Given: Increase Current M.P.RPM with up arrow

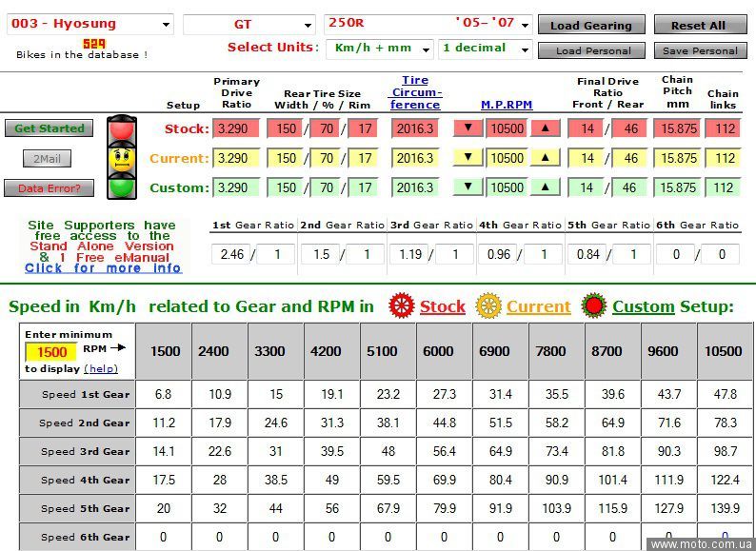Looking at the screenshot, I should pos(546,158).
